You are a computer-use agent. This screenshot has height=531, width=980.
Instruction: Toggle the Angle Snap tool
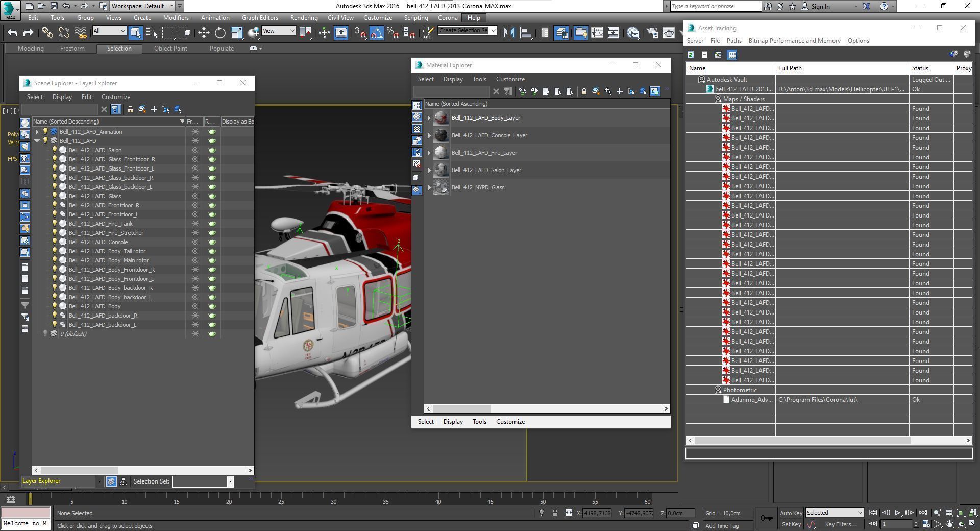[377, 33]
